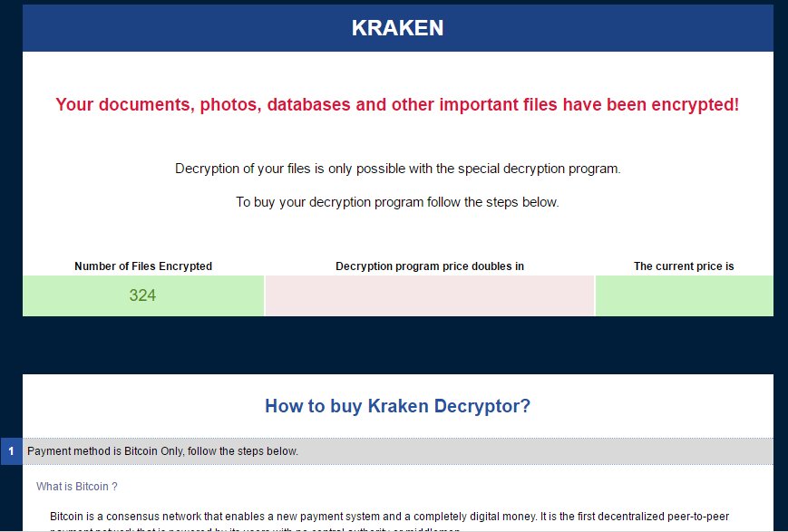Viewport: 788px width, 532px height.
Task: Select the Decryption program price doubles in header
Action: (x=430, y=266)
